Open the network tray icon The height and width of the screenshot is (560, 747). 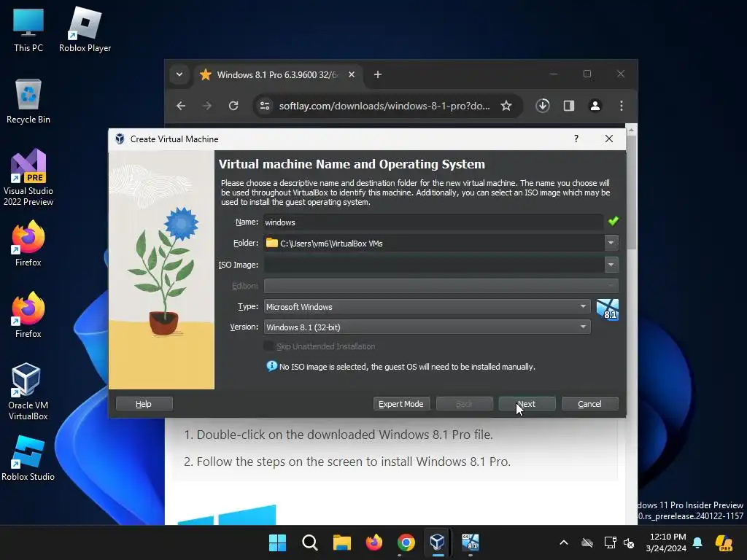611,542
